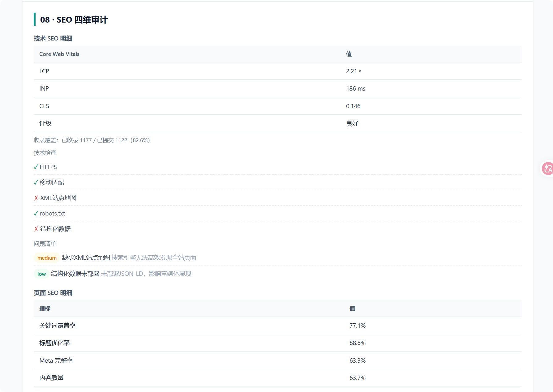Viewport: 553px width, 392px height.
Task: Click the INP row label
Action: (44, 88)
